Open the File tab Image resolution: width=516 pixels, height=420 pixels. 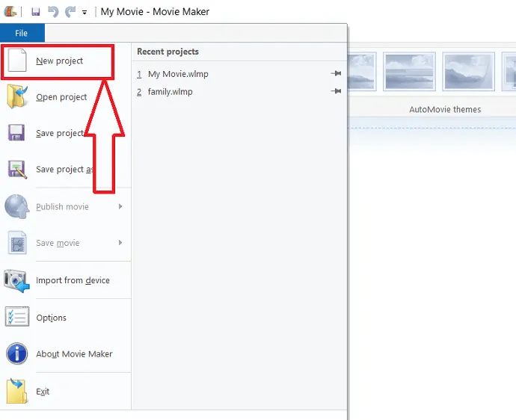tap(22, 33)
